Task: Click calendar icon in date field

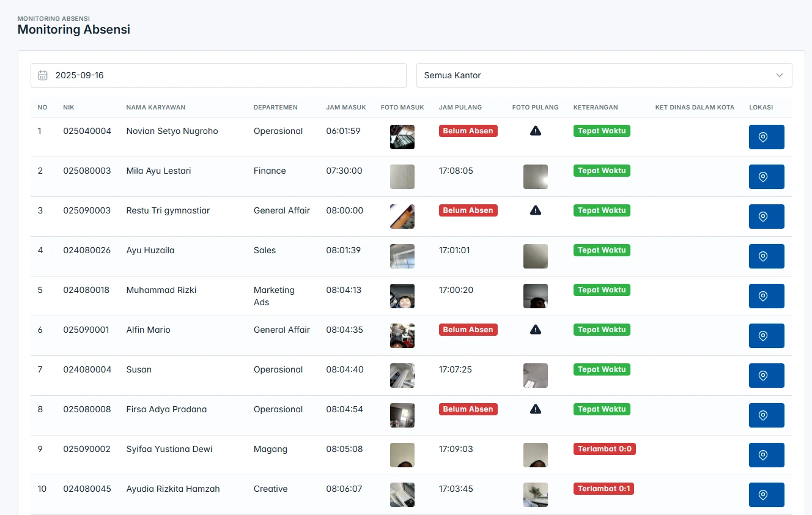Action: (43, 75)
